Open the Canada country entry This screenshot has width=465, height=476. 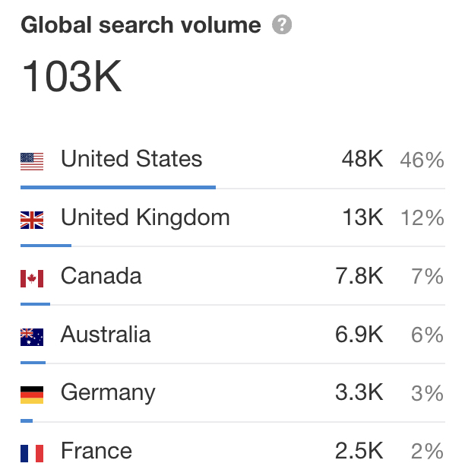coord(101,276)
